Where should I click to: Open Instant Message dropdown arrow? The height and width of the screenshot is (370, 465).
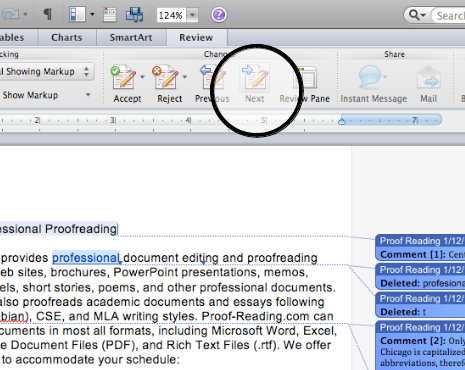coord(385,77)
